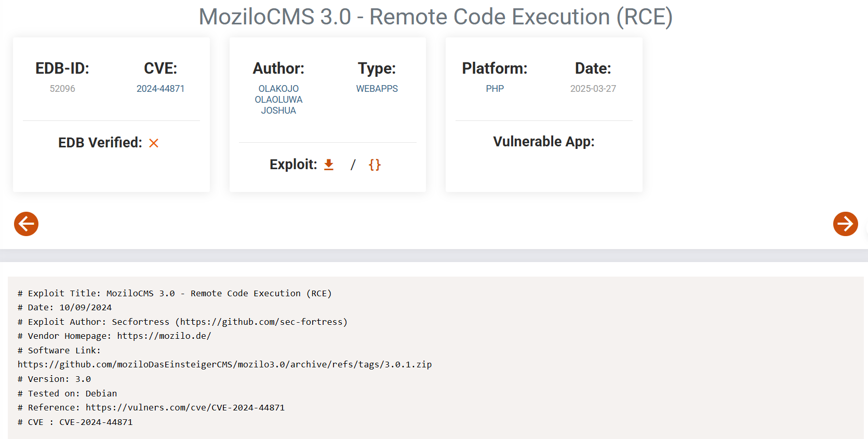
Task: Click the Exploit Title comment line
Action: tap(175, 293)
